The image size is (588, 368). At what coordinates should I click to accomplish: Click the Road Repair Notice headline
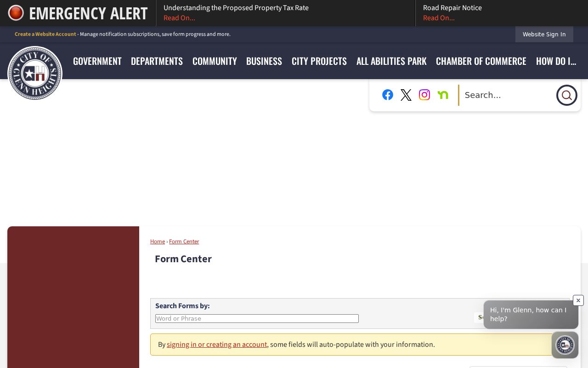(x=452, y=8)
